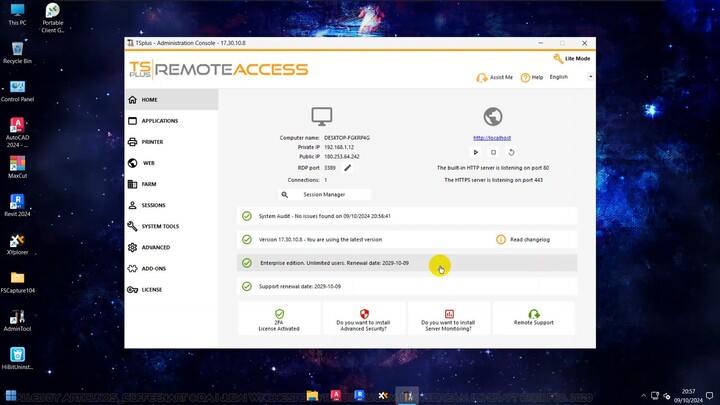The height and width of the screenshot is (405, 720).
Task: Open SYSTEM TOOLS in sidebar
Action: 171,226
